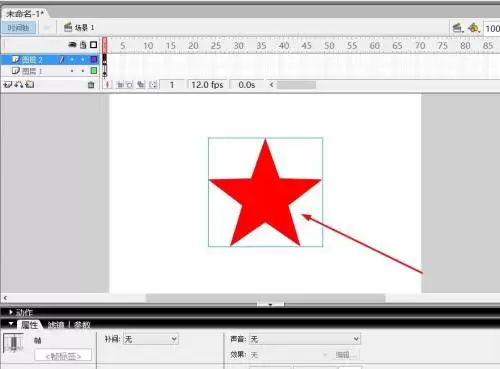Image resolution: width=500 pixels, height=369 pixels.
Task: Click the center frame button in timeline
Action: (107, 85)
